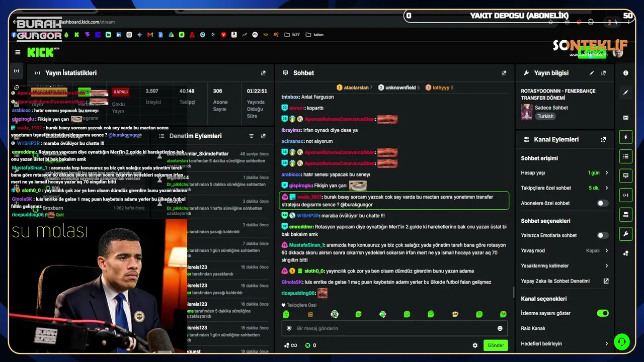The height and width of the screenshot is (362, 644).
Task: Click the browser address bar URL
Action: [87, 22]
